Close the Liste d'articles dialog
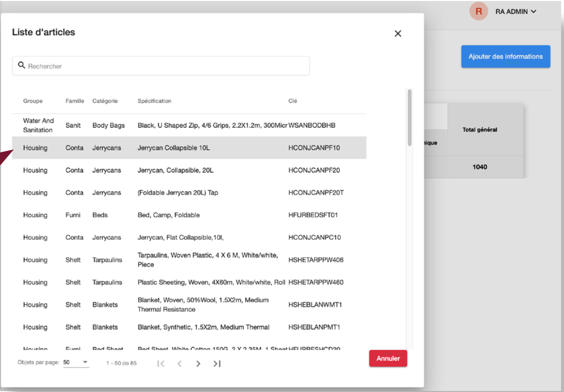Viewport: 564px width, 392px height. tap(398, 34)
